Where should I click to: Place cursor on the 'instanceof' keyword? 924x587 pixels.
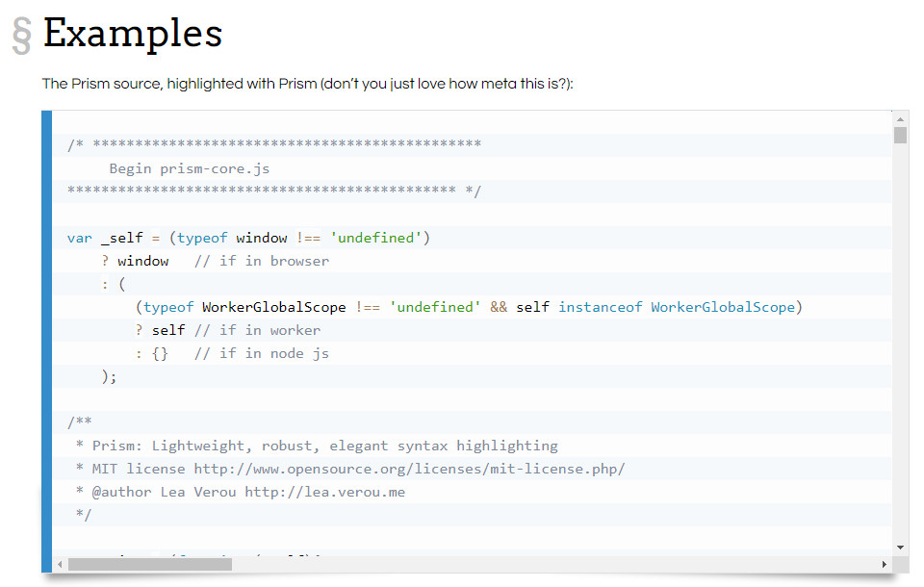[x=600, y=307]
